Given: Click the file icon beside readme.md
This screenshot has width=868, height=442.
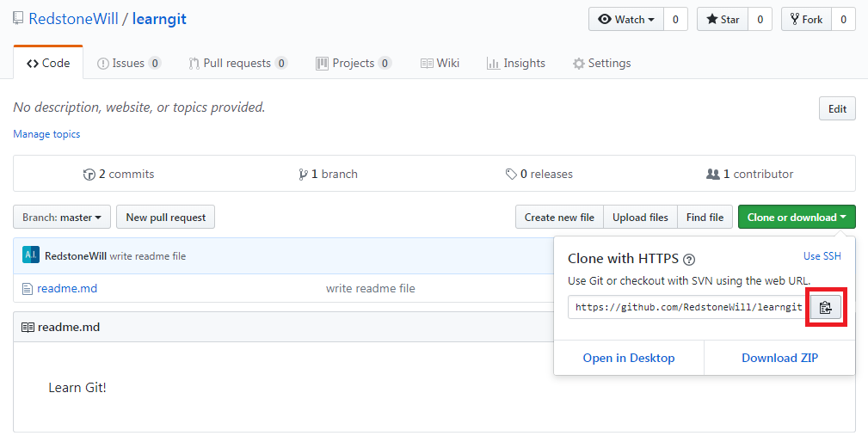Looking at the screenshot, I should click(28, 289).
